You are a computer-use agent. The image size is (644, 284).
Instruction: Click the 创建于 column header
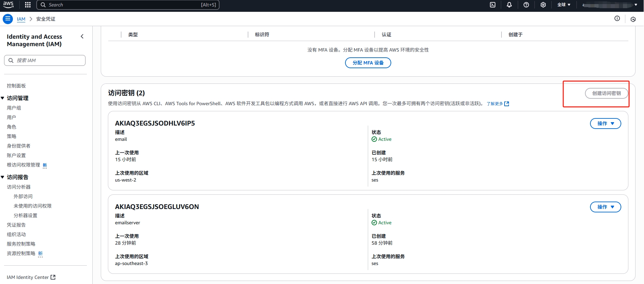pos(515,35)
